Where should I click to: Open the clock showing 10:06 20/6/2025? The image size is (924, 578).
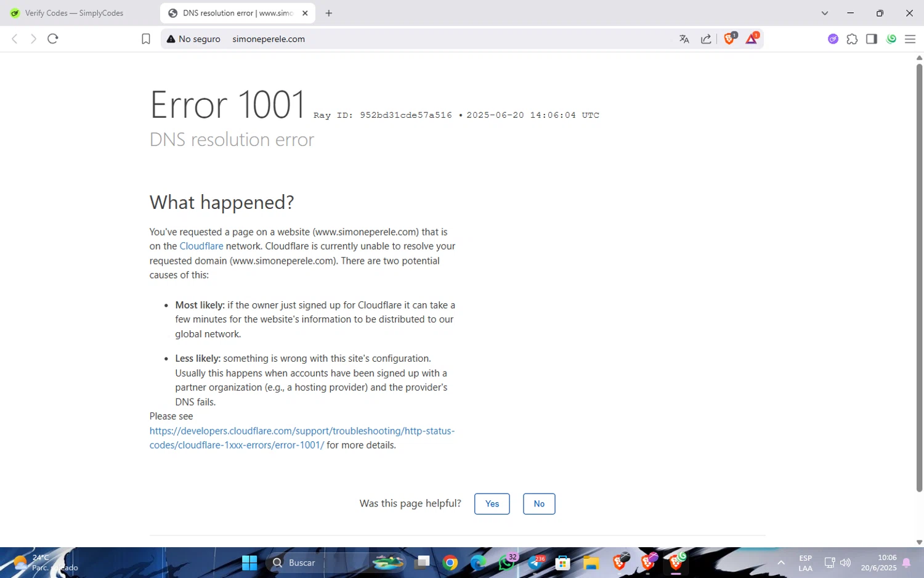click(x=878, y=563)
